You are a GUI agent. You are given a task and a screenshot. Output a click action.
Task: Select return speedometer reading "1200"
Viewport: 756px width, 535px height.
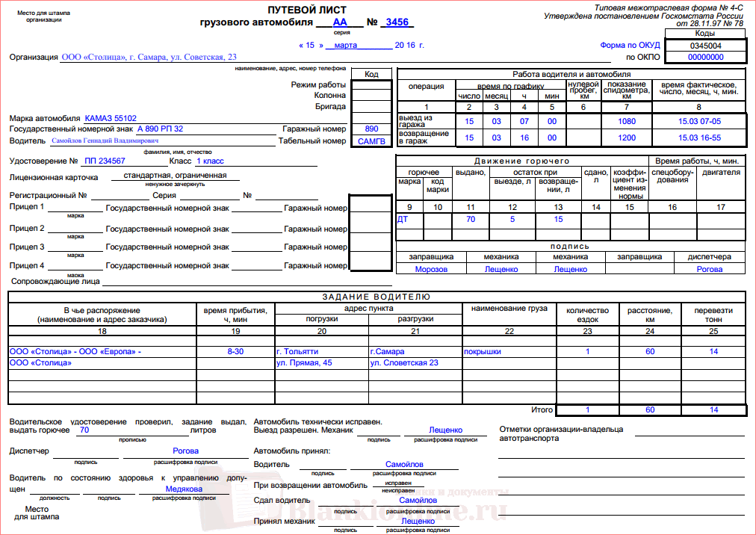(627, 138)
